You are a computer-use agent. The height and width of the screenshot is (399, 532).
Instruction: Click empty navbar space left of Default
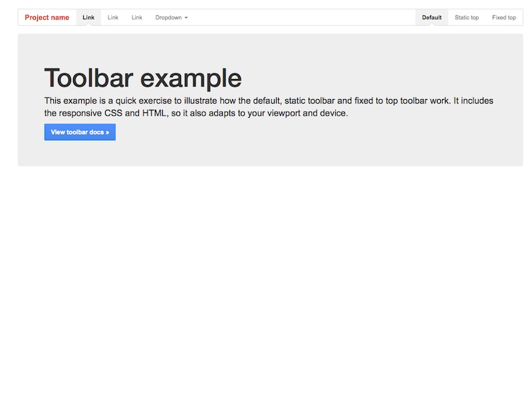(x=299, y=17)
